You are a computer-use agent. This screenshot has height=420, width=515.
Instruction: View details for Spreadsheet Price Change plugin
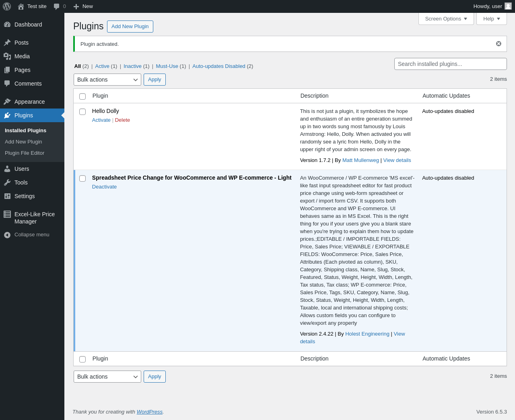click(x=399, y=334)
